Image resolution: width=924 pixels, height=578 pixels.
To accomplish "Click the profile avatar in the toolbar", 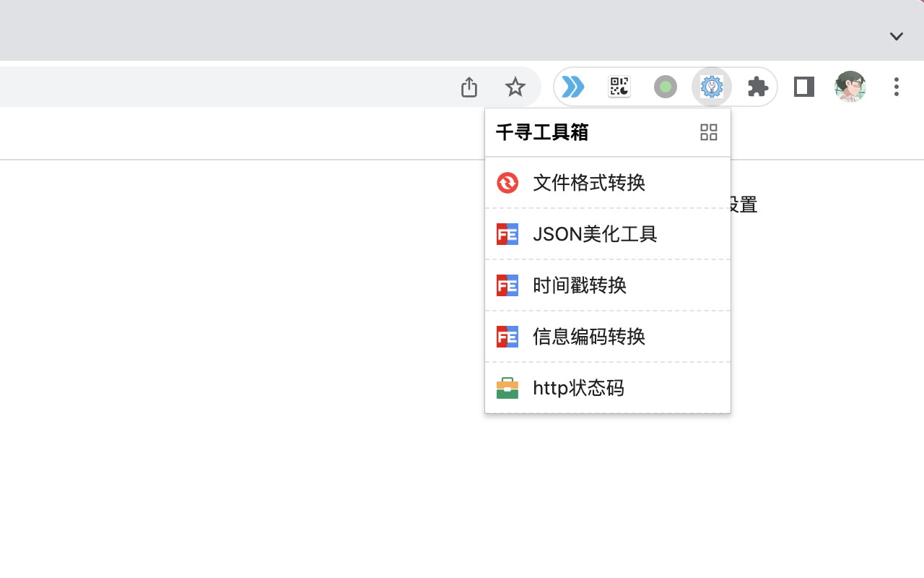I will click(x=850, y=87).
